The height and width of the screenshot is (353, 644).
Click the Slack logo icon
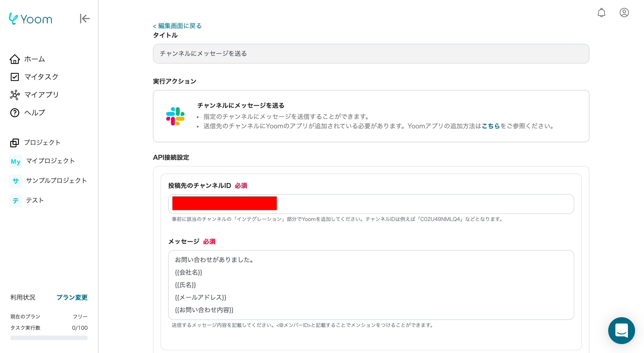tap(175, 116)
